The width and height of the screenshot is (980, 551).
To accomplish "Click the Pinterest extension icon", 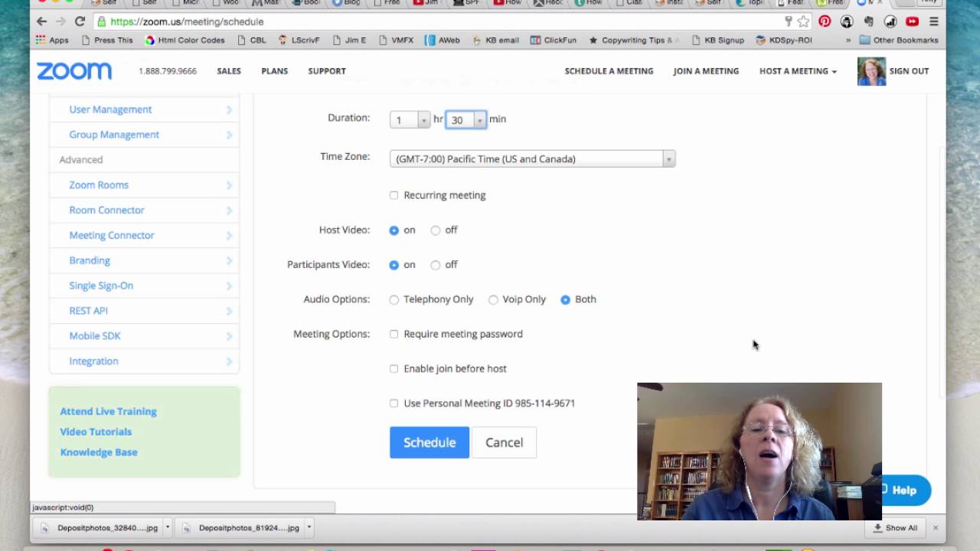I will [x=825, y=21].
